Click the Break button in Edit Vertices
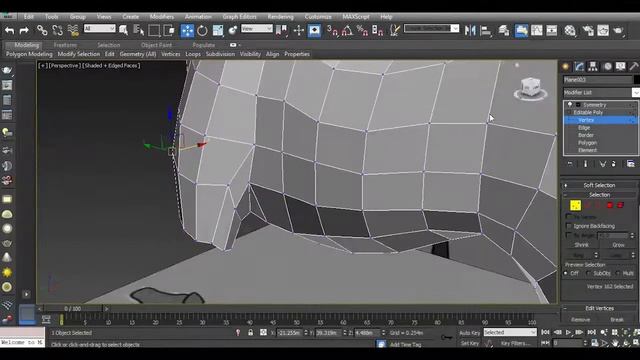 coord(617,320)
